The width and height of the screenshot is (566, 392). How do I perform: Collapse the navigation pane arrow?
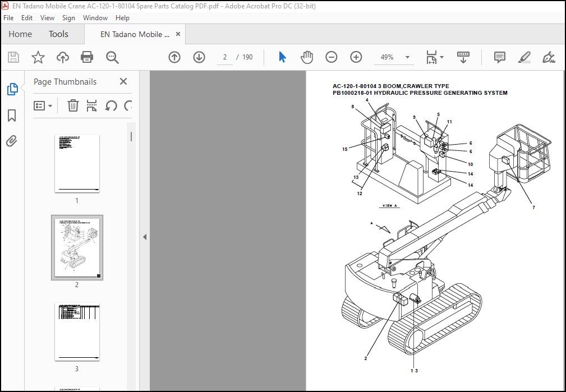coord(145,237)
